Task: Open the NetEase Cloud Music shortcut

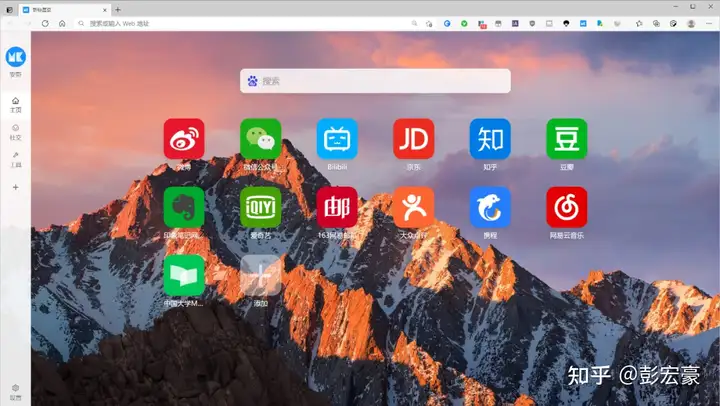Action: tap(567, 207)
